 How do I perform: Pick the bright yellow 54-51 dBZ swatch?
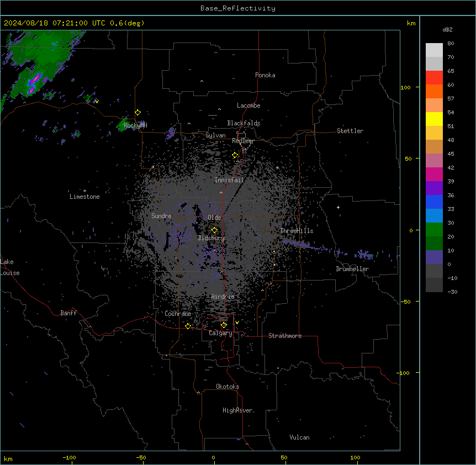[x=434, y=119]
